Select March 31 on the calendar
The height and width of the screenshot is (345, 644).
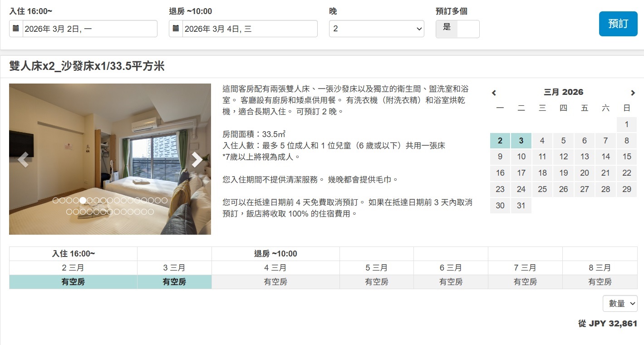click(x=521, y=206)
